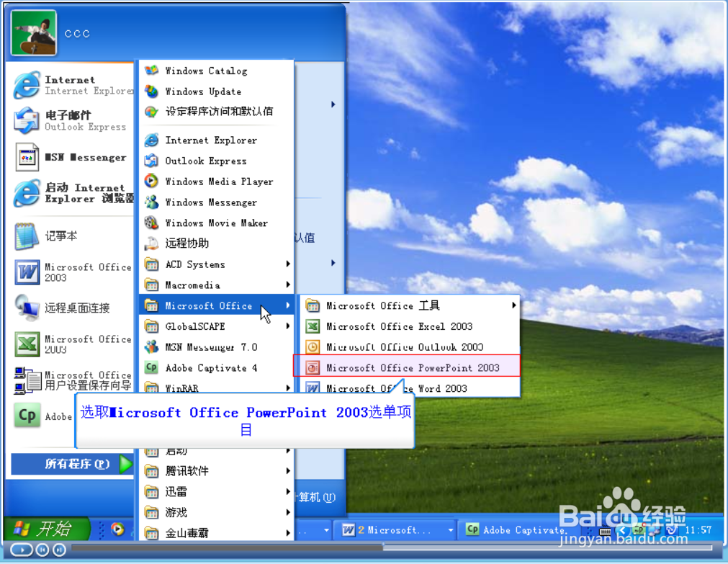Expand the GlobalSCAPE folder

216,326
